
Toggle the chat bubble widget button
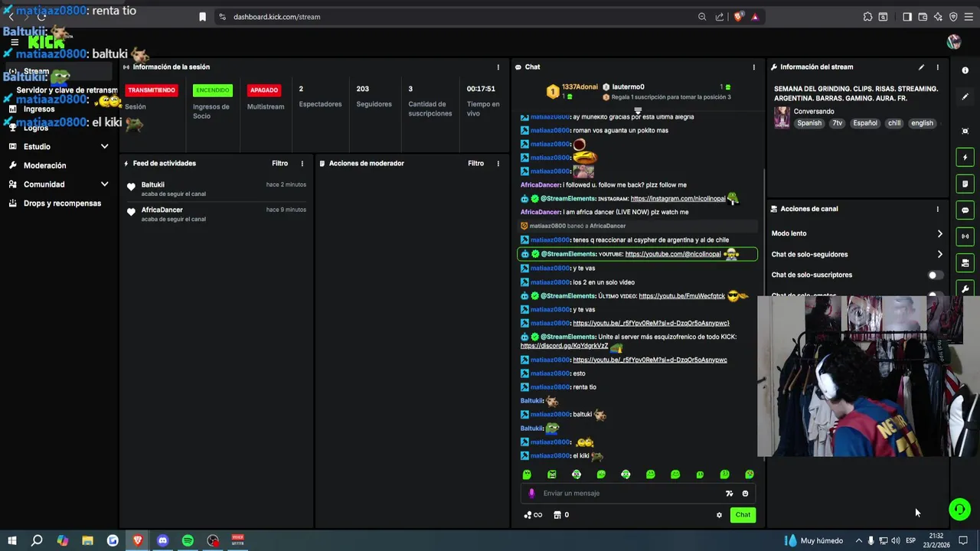[965, 210]
